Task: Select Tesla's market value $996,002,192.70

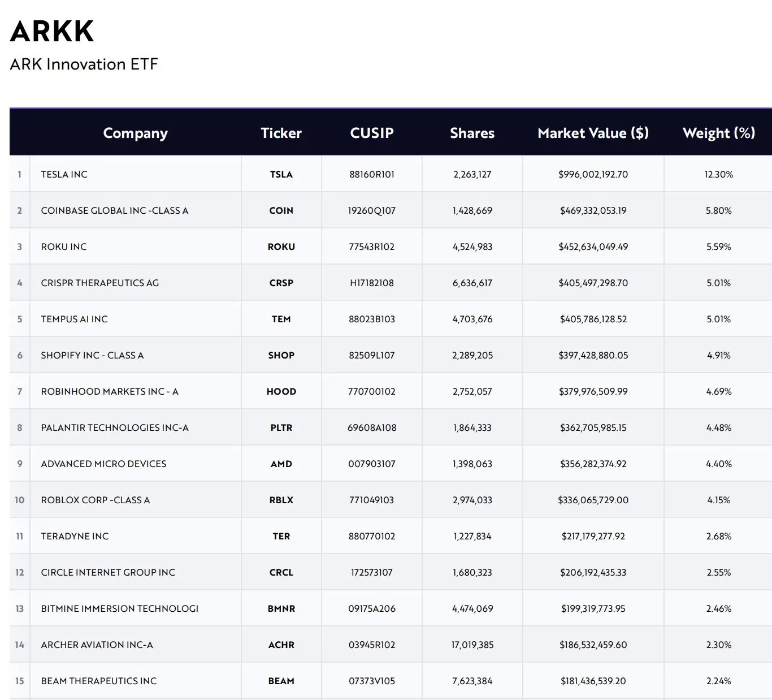Action: click(593, 174)
